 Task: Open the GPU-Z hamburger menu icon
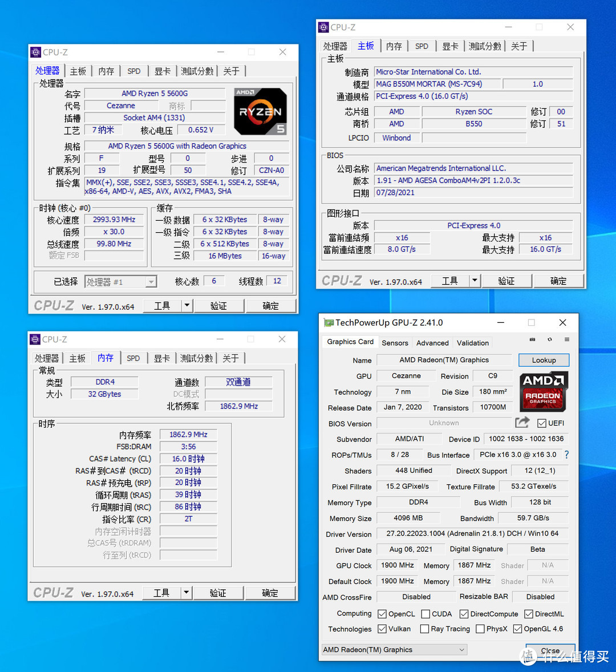[x=567, y=339]
